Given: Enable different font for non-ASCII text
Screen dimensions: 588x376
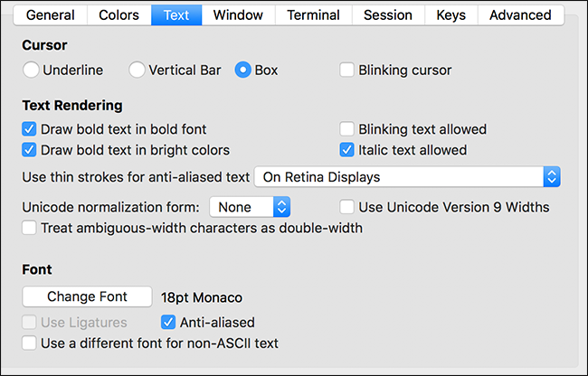Looking at the screenshot, I should pyautogui.click(x=30, y=343).
